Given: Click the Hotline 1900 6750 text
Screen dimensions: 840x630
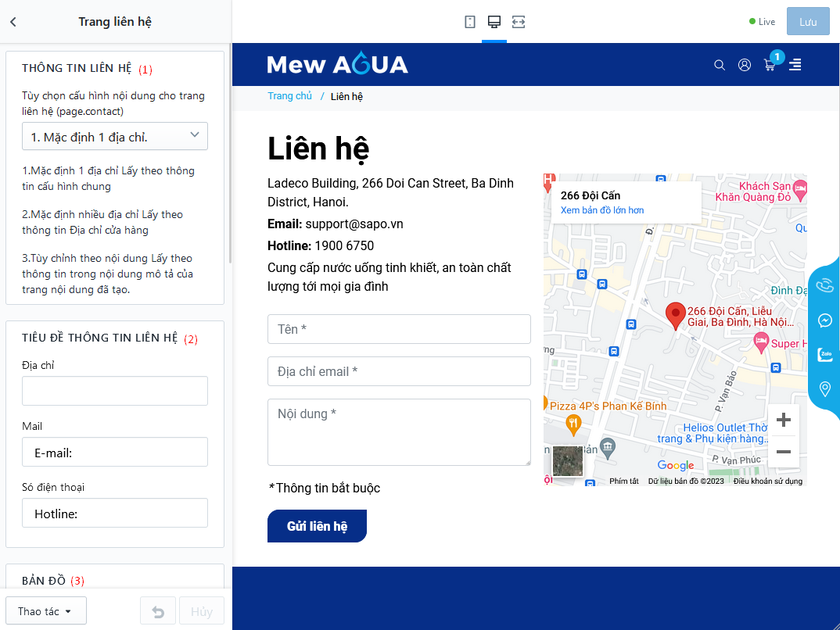Looking at the screenshot, I should pos(321,245).
